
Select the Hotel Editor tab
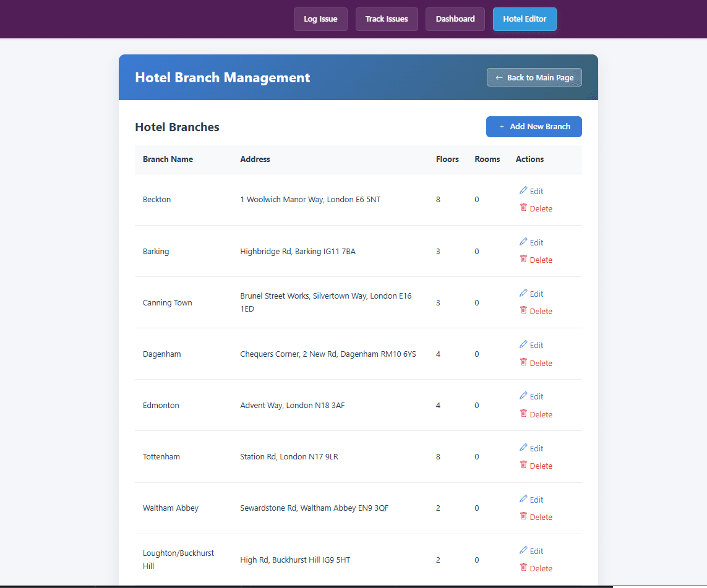coord(525,19)
